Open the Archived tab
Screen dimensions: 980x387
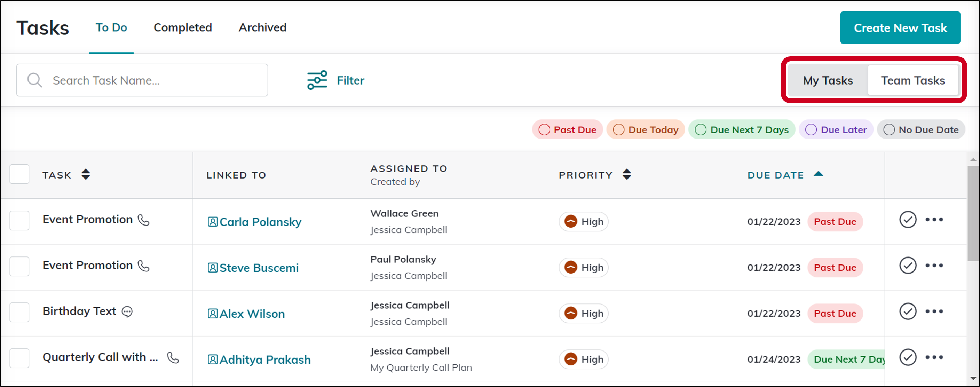(x=262, y=27)
